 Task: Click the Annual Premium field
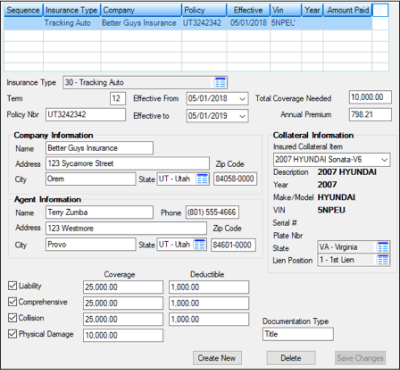[x=370, y=115]
